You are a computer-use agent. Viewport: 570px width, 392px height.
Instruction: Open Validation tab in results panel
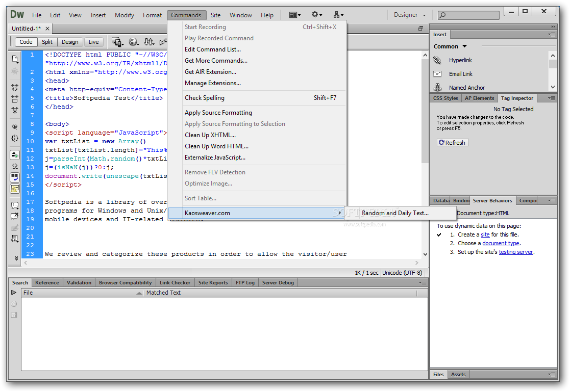pyautogui.click(x=79, y=282)
